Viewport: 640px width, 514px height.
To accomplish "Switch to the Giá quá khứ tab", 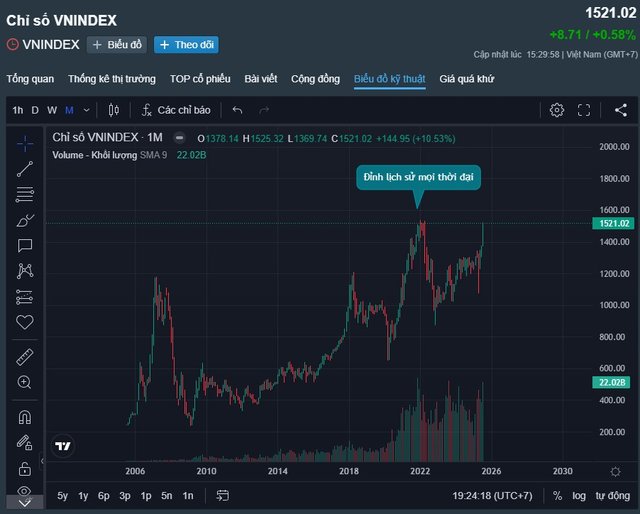I will 467,79.
